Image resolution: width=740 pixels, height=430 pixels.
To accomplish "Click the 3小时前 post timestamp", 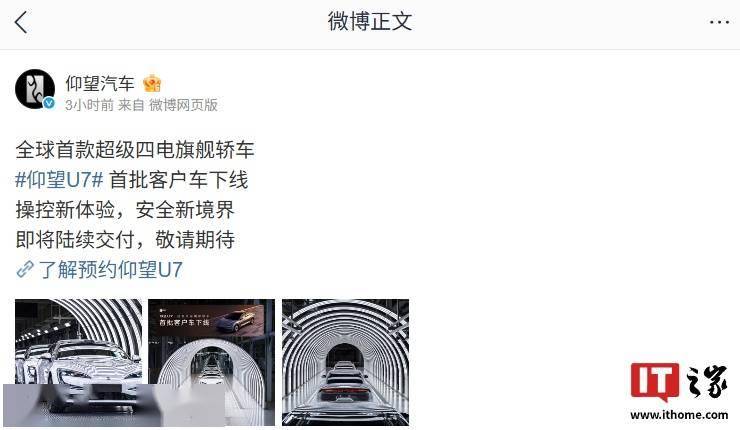I will pos(89,105).
